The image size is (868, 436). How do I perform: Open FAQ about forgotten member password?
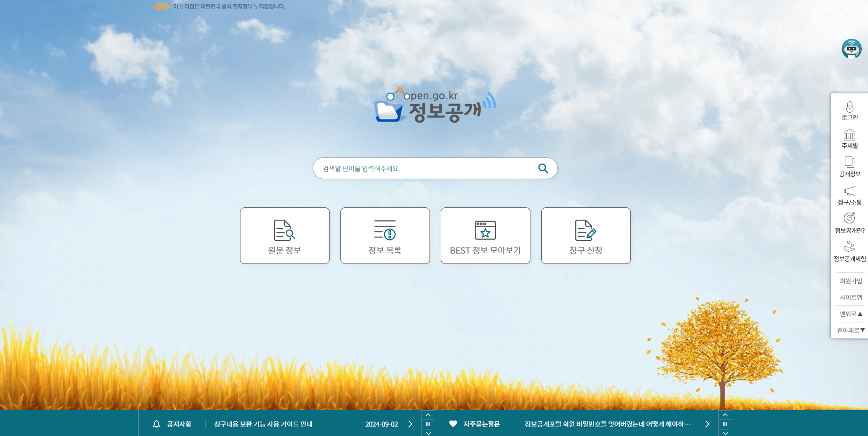click(x=607, y=424)
